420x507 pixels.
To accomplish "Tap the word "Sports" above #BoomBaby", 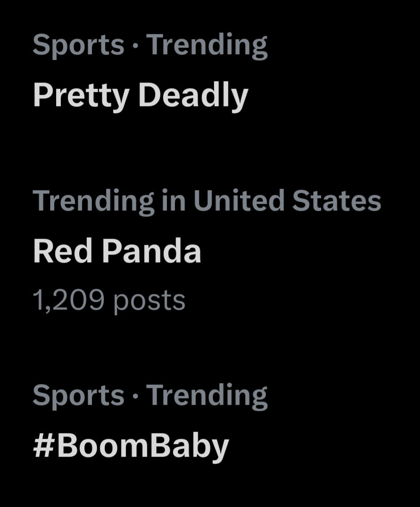I will (x=78, y=395).
